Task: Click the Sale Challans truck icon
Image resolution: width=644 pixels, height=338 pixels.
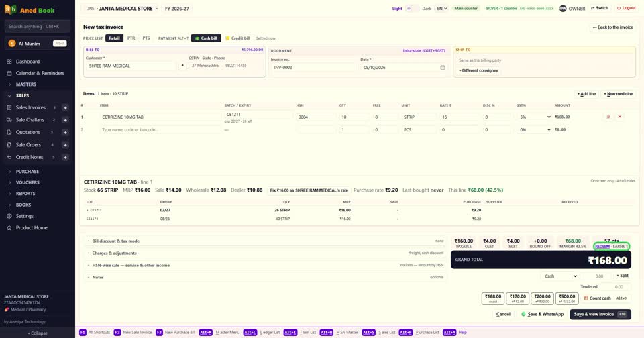Action: pyautogui.click(x=9, y=120)
